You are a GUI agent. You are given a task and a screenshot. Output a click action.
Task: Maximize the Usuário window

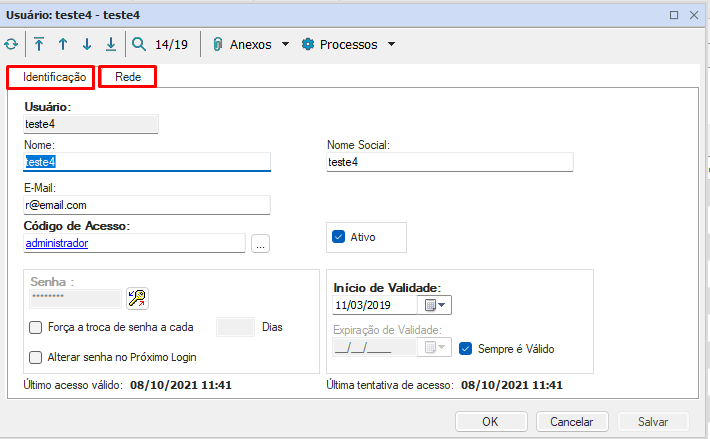coord(674,15)
